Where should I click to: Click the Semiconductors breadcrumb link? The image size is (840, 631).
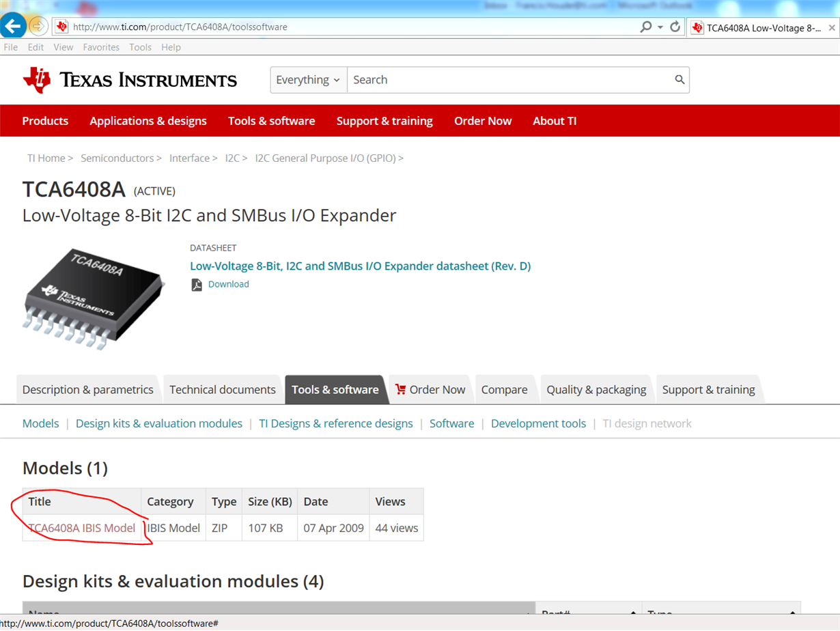(x=117, y=158)
